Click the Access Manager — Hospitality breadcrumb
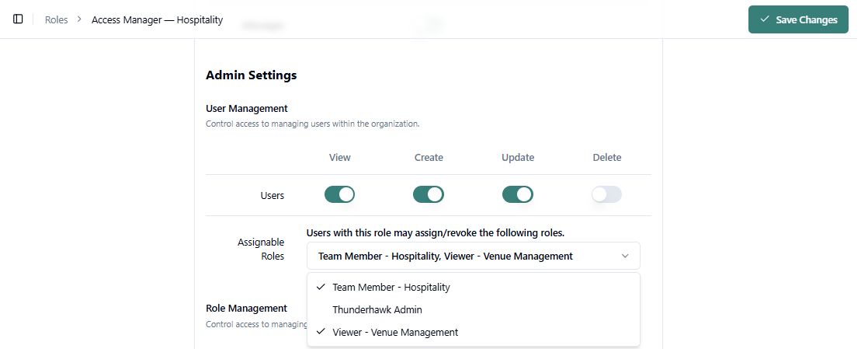 pyautogui.click(x=157, y=19)
